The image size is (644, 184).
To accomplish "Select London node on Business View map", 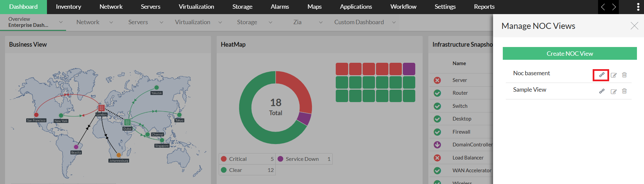I will pos(101,108).
